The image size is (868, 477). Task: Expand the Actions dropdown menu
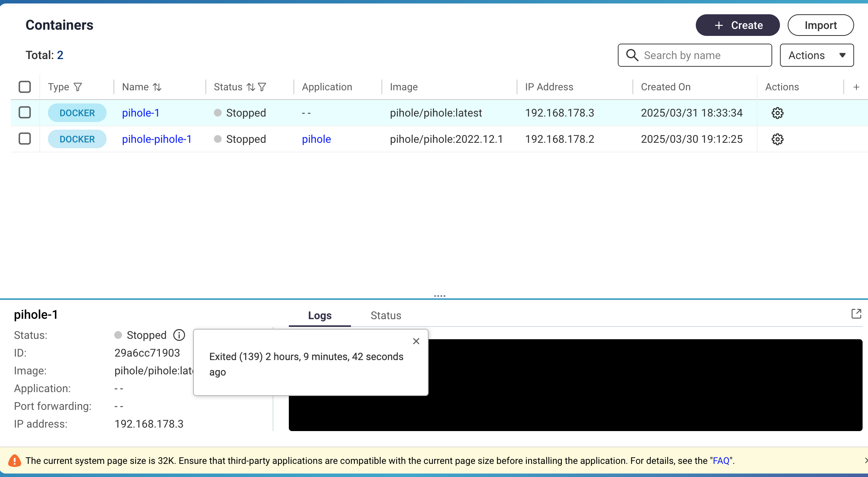point(817,55)
